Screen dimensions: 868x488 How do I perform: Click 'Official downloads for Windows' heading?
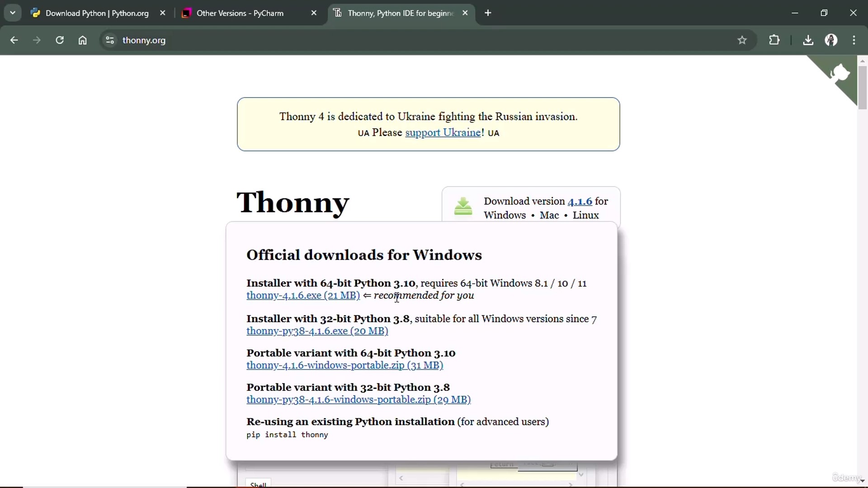[364, 255]
